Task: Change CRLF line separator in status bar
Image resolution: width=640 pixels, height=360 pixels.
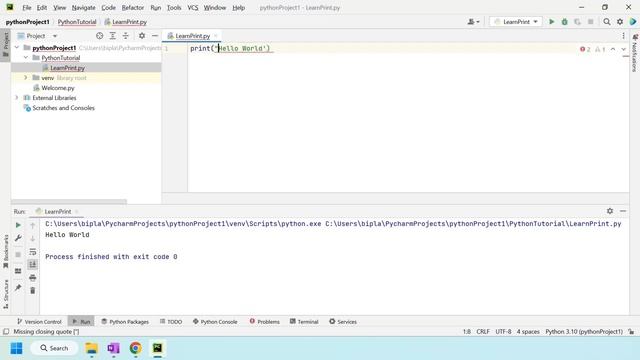Action: coord(483,331)
